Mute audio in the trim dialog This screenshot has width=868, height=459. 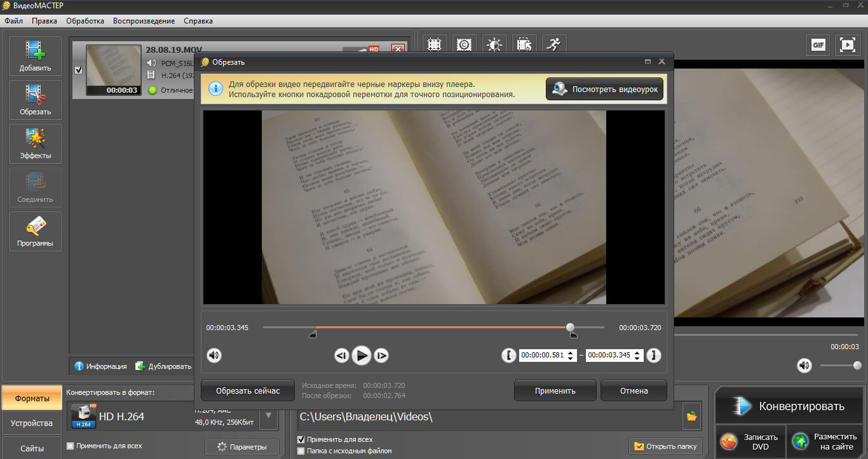214,355
